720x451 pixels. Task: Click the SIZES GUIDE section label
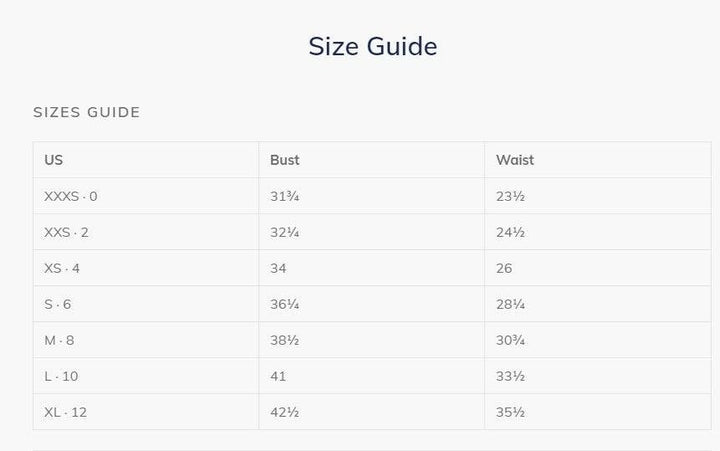point(86,112)
